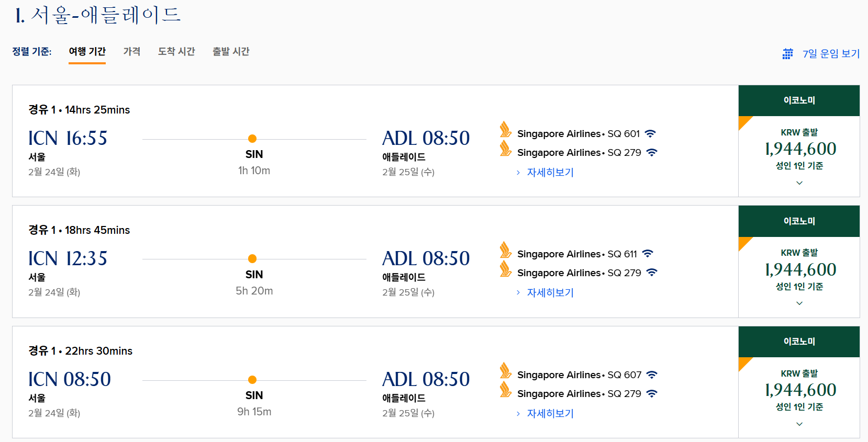The height and width of the screenshot is (442, 868).
Task: Open 자세히보기 for the SQ 611 flight
Action: (550, 292)
